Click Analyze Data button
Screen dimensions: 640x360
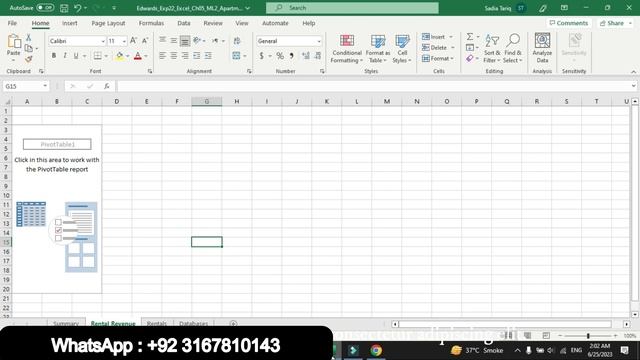pos(542,49)
